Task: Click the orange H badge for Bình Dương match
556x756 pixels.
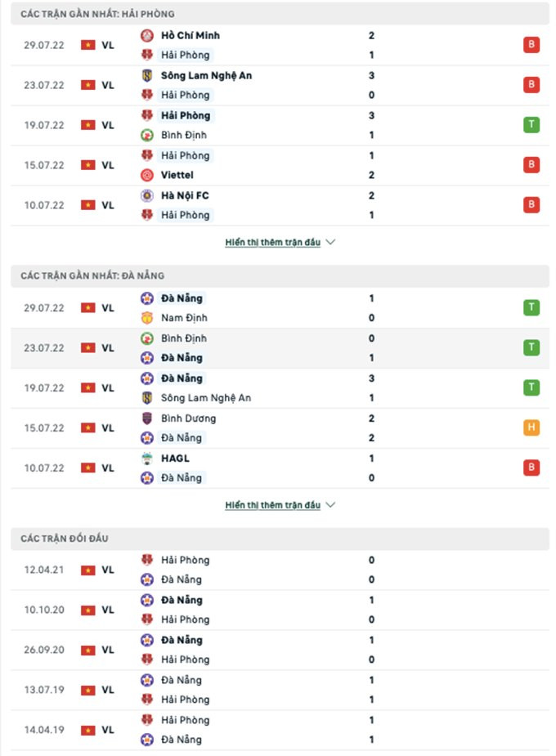Action: [531, 428]
